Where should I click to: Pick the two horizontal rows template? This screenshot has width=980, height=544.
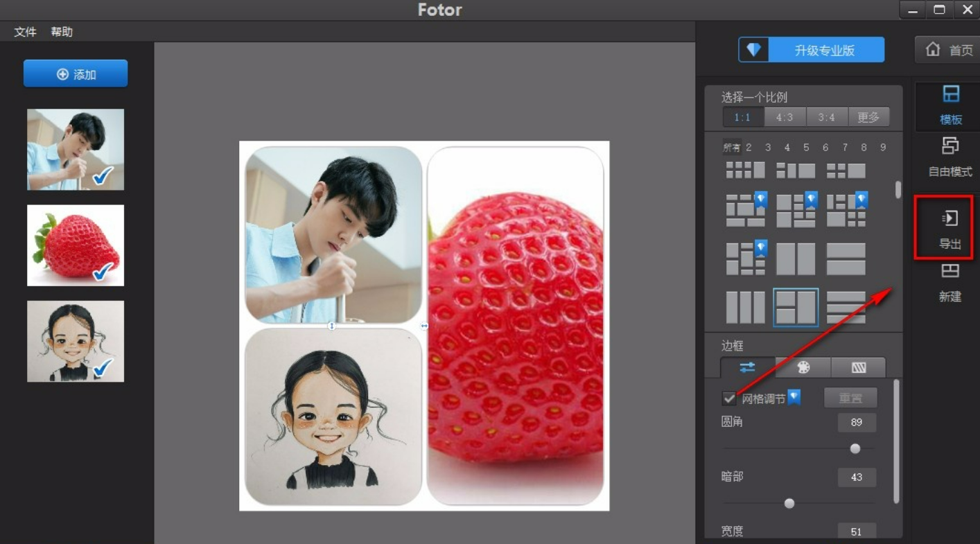tap(846, 258)
